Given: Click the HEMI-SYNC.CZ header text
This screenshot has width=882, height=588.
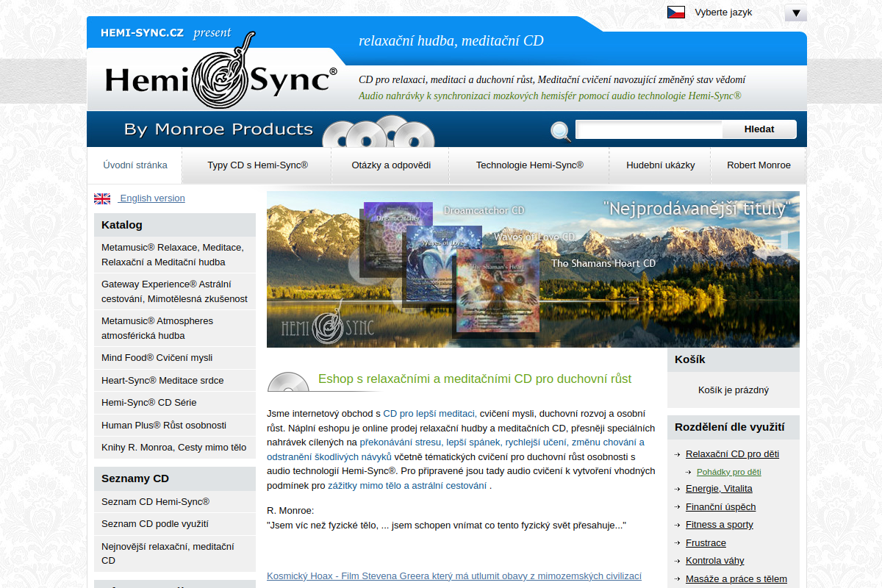Looking at the screenshot, I should point(142,33).
